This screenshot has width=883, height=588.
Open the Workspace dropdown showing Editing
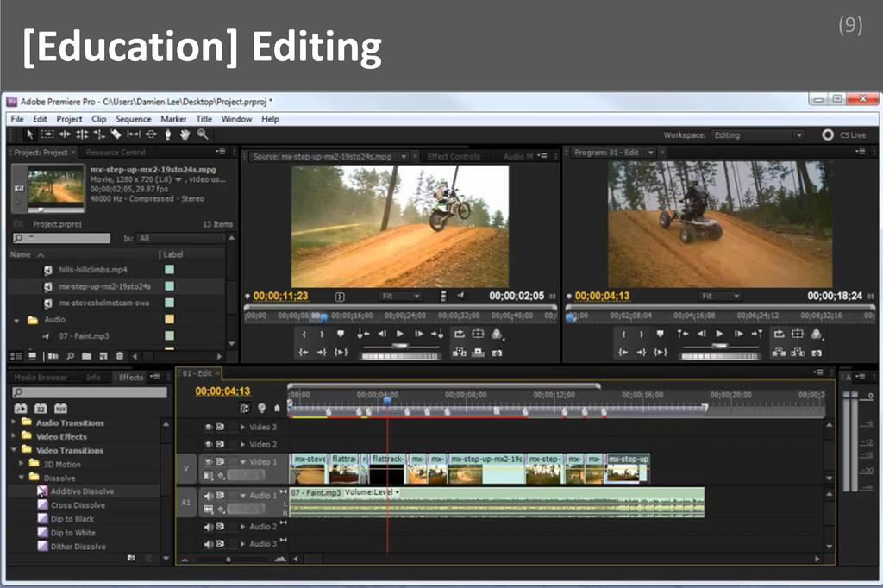[x=757, y=135]
